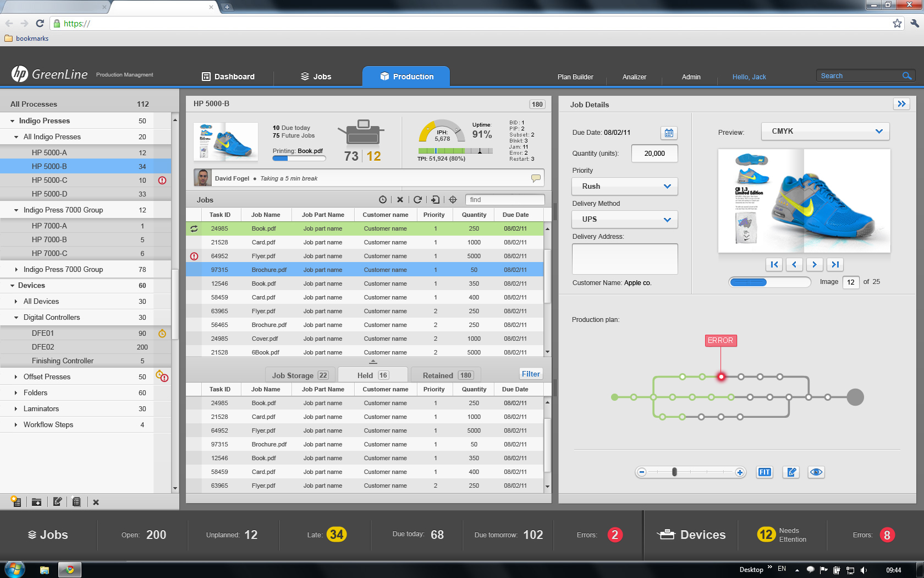This screenshot has height=578, width=924.
Task: Click the image preview progress bar
Action: pyautogui.click(x=769, y=282)
